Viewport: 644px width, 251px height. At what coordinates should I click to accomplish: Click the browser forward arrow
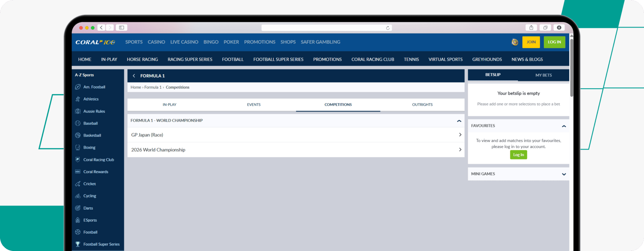(x=110, y=28)
